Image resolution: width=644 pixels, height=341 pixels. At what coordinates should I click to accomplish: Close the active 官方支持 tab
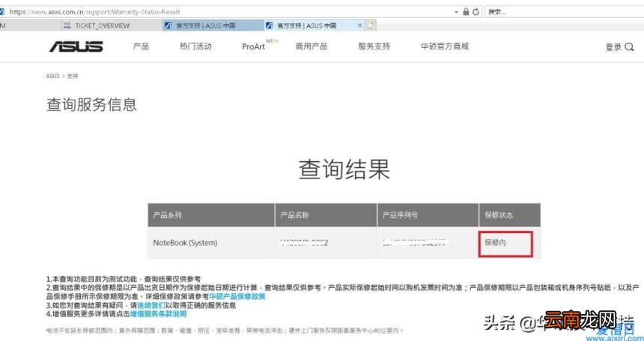click(359, 25)
